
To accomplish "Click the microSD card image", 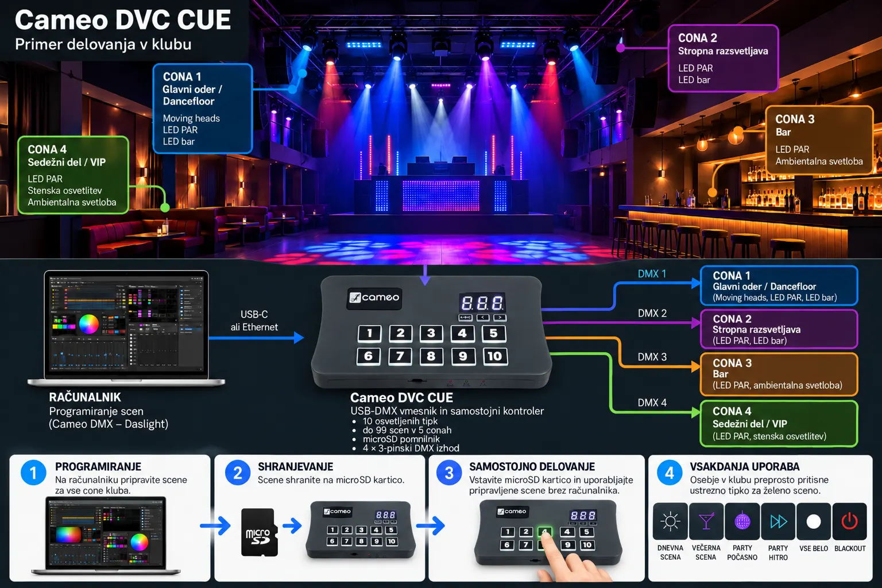I will tap(259, 532).
